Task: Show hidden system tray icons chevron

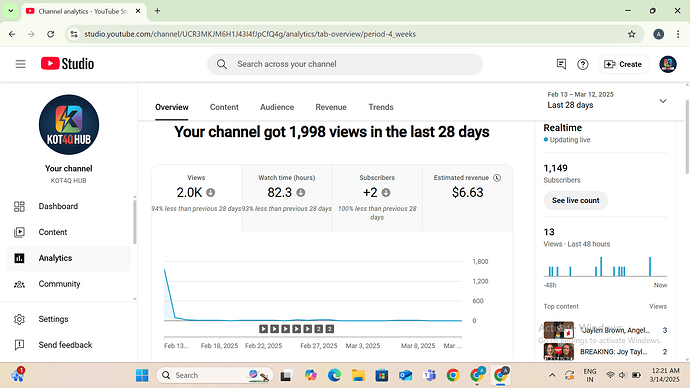Action: coord(552,375)
